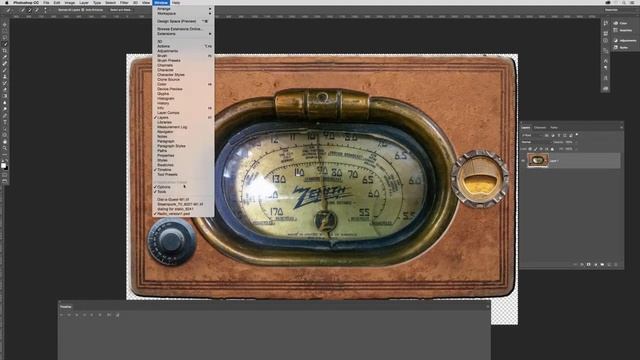Filter layers by pixel layers icon
Screen dimensions: 640x360
point(547,135)
